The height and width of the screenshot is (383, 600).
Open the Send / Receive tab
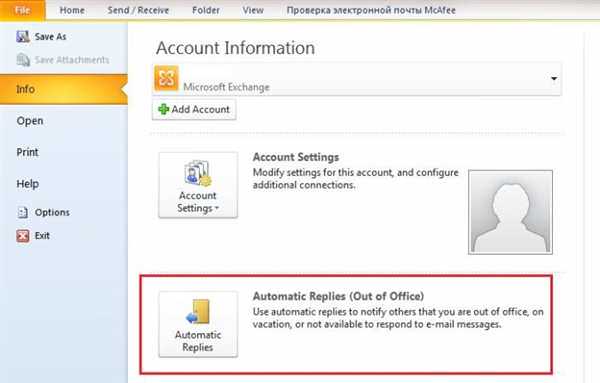click(138, 10)
